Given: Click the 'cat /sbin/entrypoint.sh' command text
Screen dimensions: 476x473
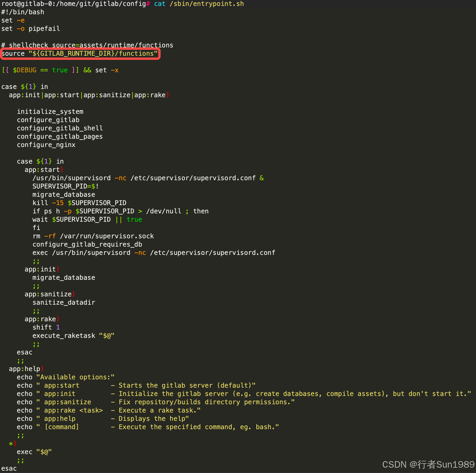Looking at the screenshot, I should tap(199, 4).
